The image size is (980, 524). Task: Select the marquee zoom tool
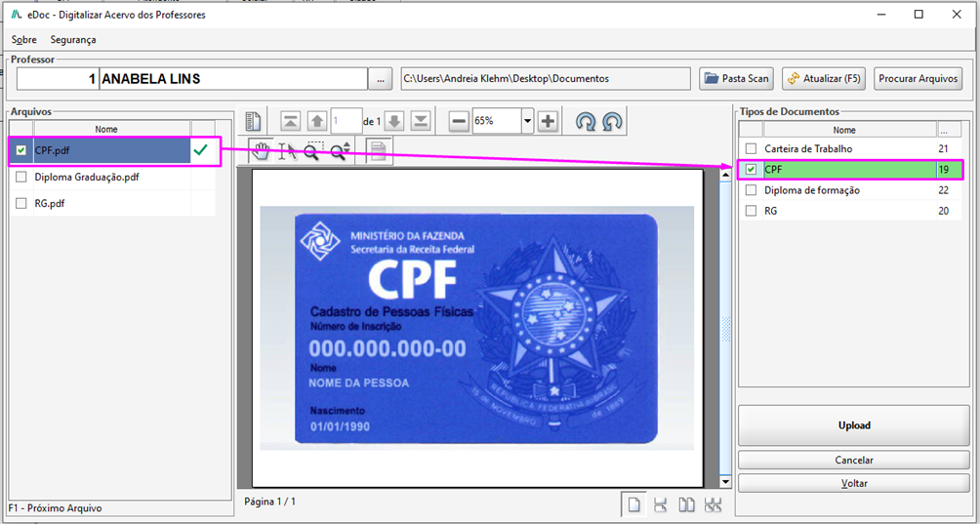click(x=313, y=152)
